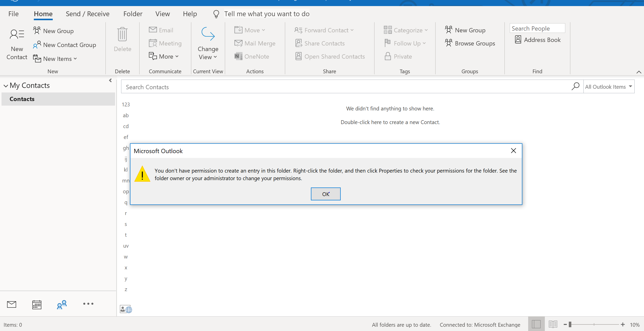This screenshot has height=331, width=644.
Task: Open the New Items menu
Action: point(55,59)
